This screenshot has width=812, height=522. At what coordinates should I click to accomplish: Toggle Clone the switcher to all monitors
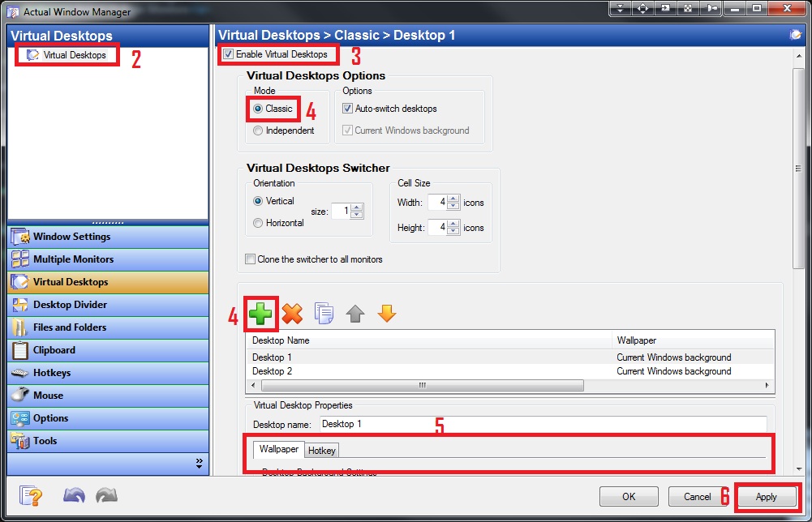[x=250, y=259]
